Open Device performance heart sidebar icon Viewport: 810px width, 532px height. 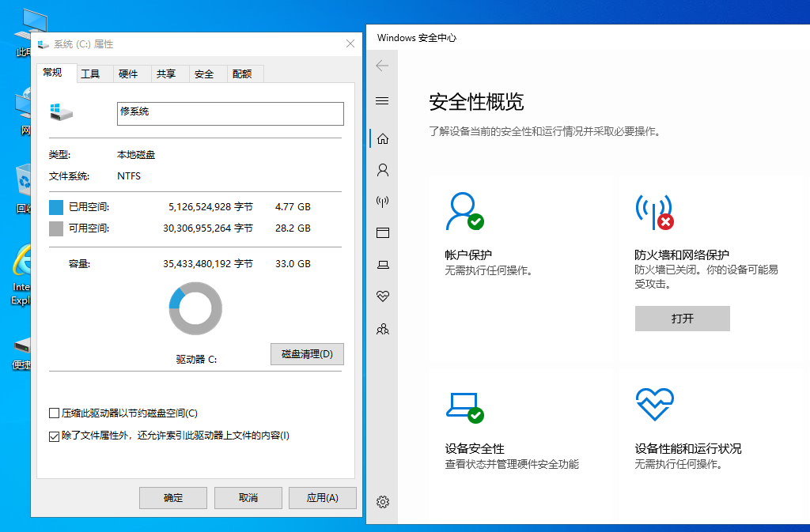[x=383, y=296]
